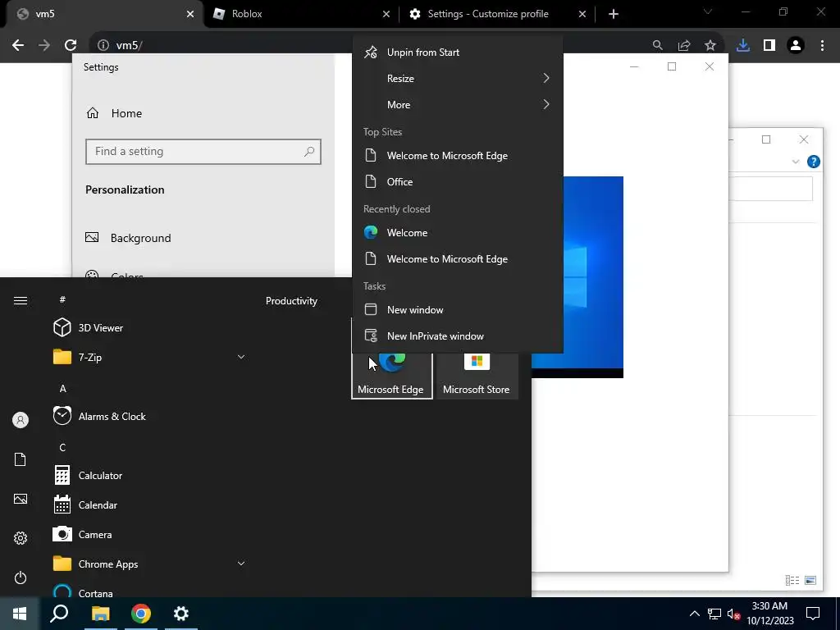Toggle Chrome side panel
840x630 pixels.
(769, 45)
